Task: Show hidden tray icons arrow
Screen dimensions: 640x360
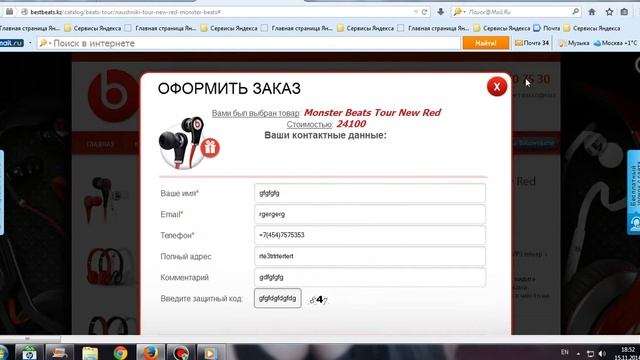Action: click(578, 353)
